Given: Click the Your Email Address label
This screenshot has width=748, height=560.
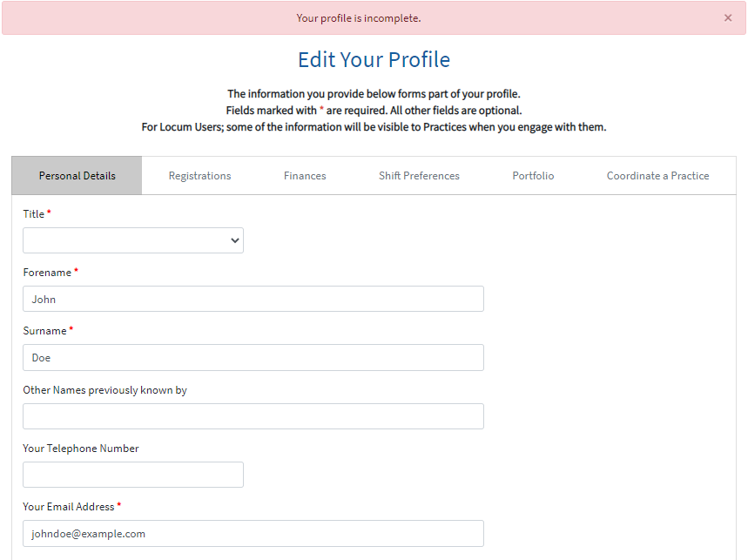Looking at the screenshot, I should (x=69, y=507).
